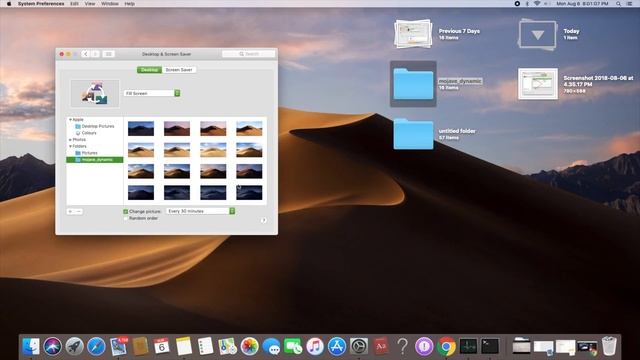The image size is (640, 360).
Task: Open the Fill Screen dropdown
Action: point(152,93)
